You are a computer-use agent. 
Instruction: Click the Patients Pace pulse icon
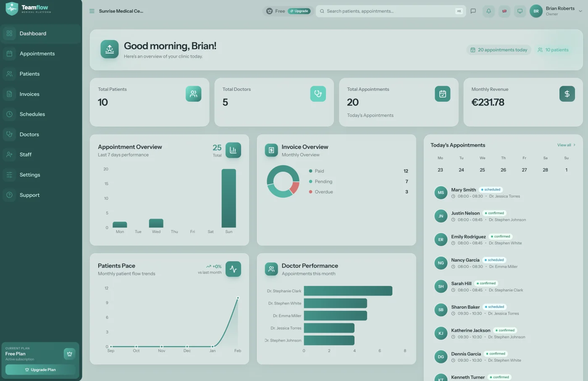233,269
